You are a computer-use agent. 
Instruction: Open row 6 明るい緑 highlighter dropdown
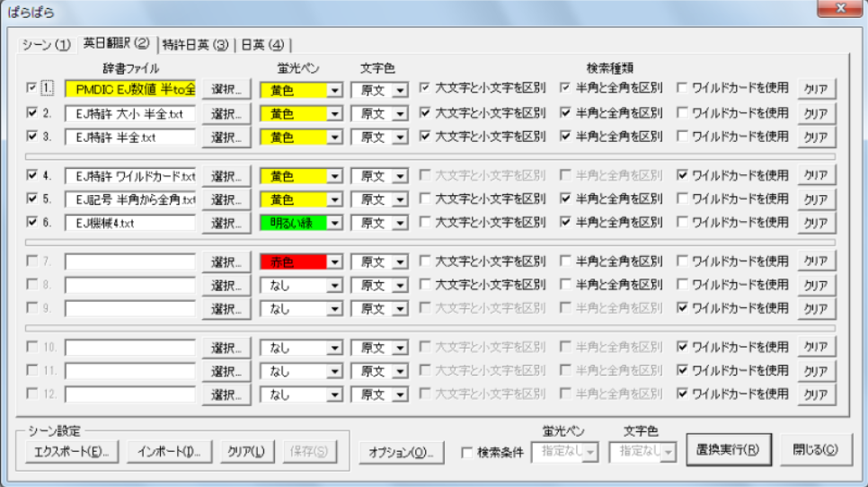(334, 223)
